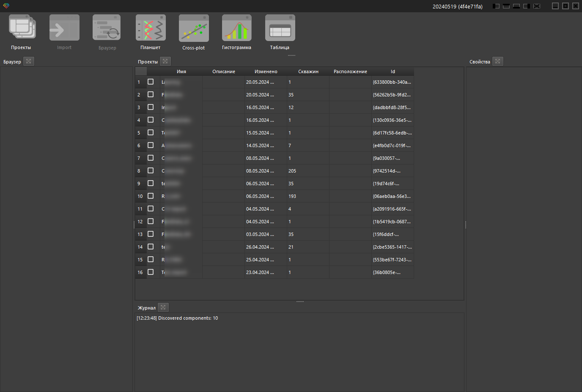Check the checkbox in row 10
The image size is (582, 392).
click(x=151, y=196)
